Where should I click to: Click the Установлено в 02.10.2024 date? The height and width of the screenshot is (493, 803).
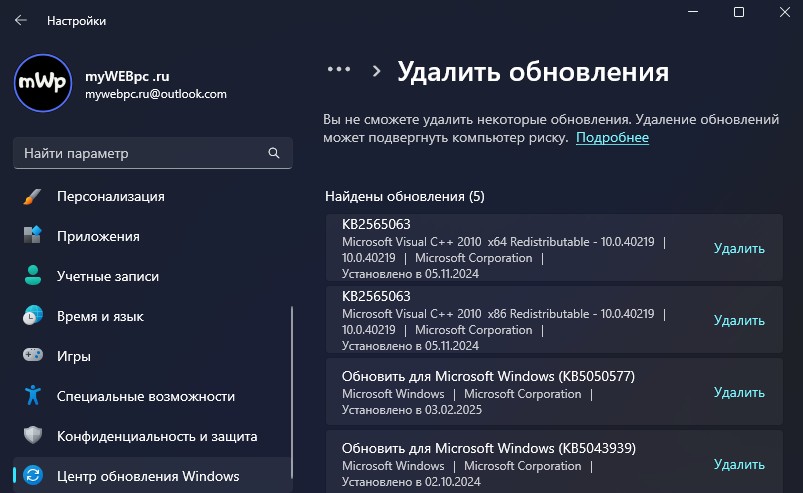(x=411, y=482)
